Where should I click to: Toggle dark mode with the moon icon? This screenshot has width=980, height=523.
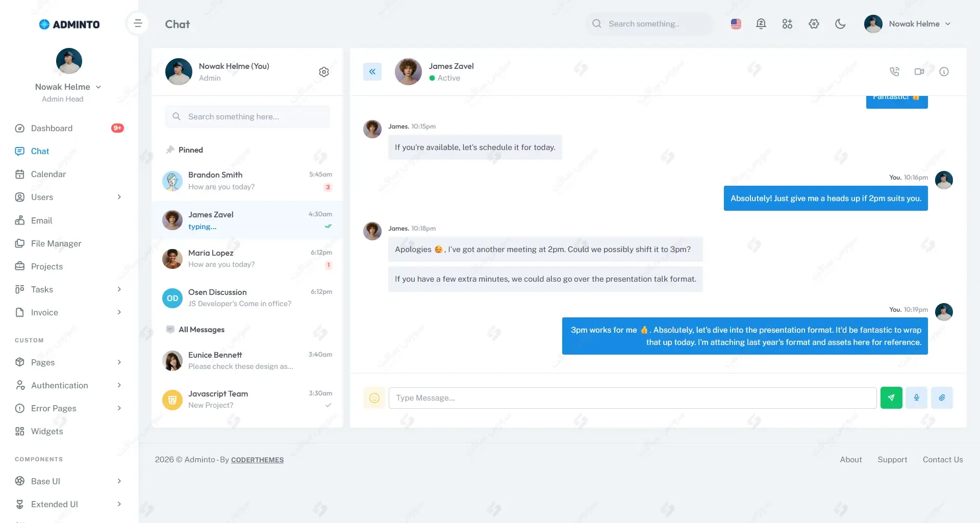point(840,24)
